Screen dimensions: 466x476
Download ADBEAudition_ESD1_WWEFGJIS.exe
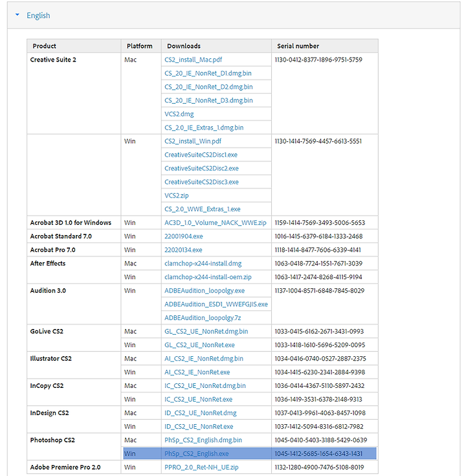click(x=216, y=304)
